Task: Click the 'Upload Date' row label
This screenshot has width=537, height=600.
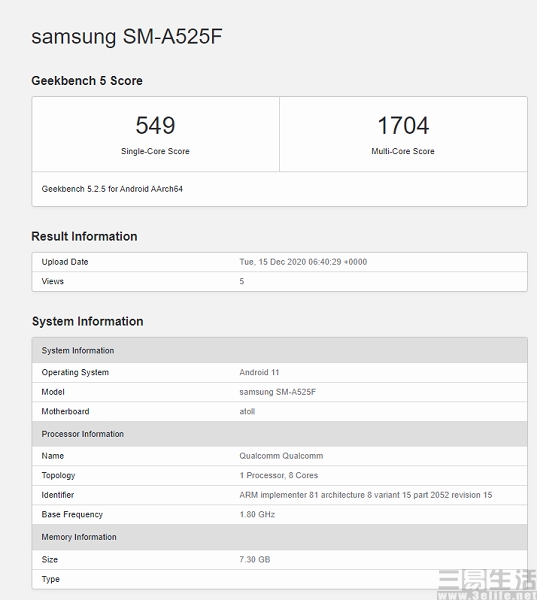Action: pos(65,262)
